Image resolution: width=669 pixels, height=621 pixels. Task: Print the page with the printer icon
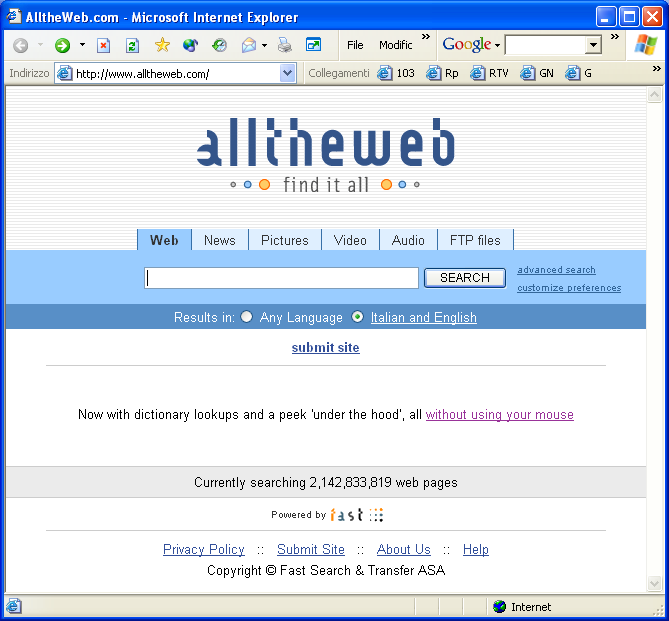[x=285, y=45]
